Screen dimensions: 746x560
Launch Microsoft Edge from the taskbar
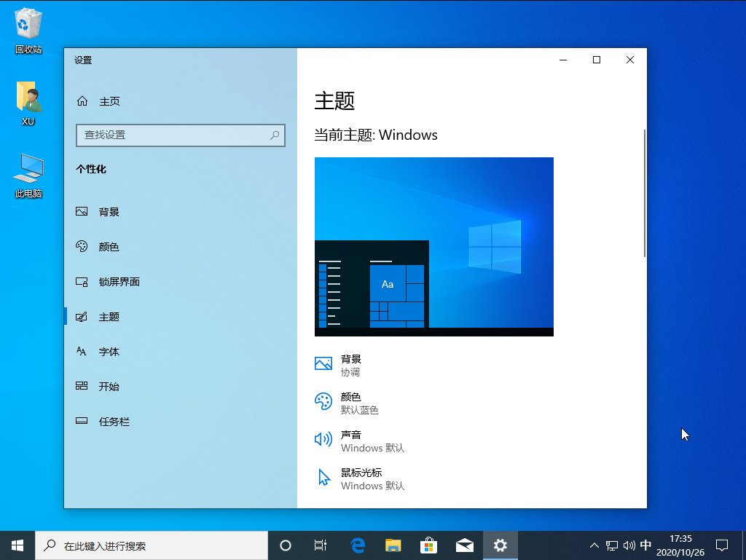click(357, 545)
